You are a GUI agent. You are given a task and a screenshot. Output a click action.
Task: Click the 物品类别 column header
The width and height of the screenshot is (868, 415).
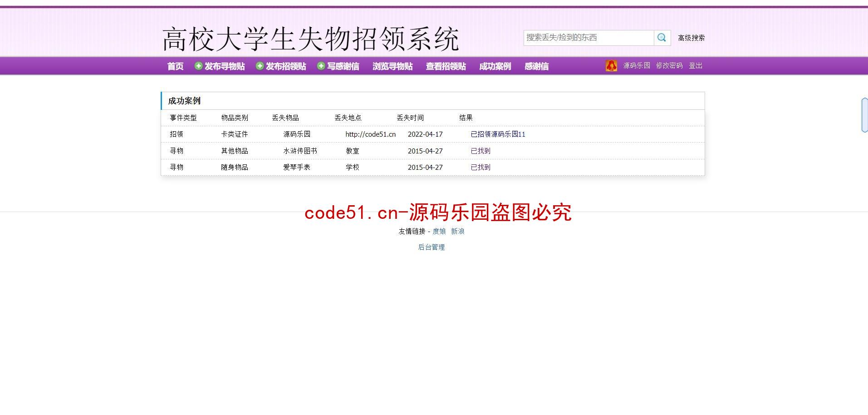235,118
